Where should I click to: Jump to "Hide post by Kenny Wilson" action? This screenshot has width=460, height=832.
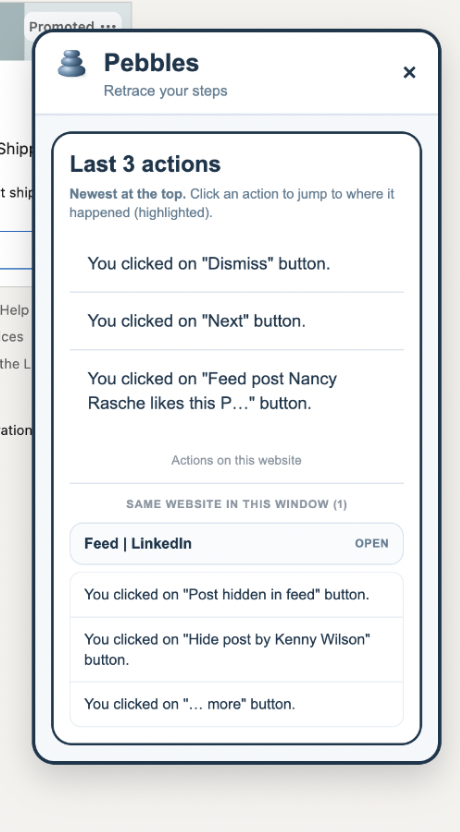tap(237, 649)
